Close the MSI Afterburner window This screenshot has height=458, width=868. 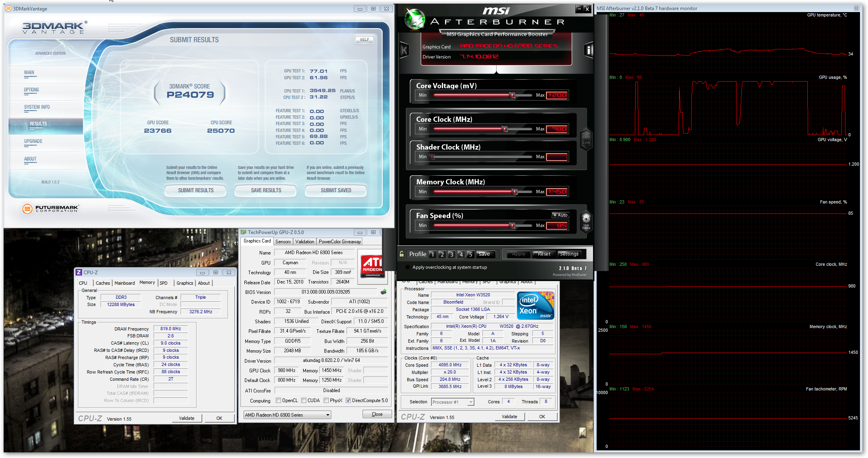tap(587, 8)
